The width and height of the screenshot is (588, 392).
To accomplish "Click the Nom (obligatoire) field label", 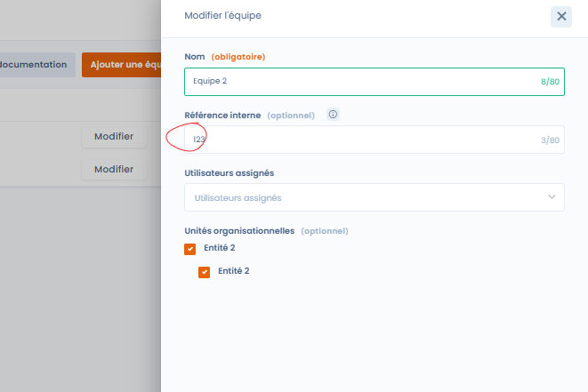I will click(224, 57).
